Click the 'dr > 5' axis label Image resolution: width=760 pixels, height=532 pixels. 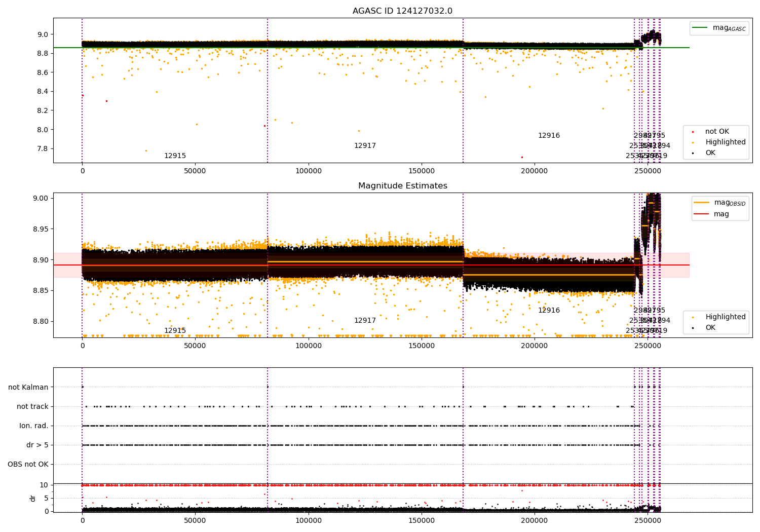[x=37, y=445]
